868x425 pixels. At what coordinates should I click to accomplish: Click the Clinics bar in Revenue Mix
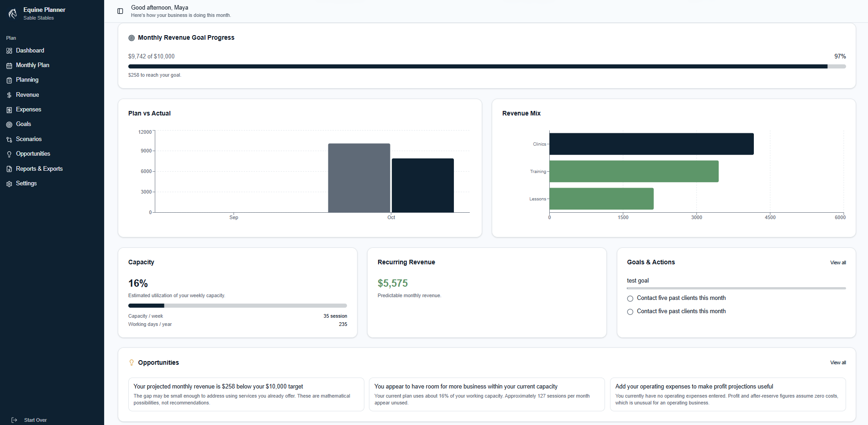(x=652, y=144)
